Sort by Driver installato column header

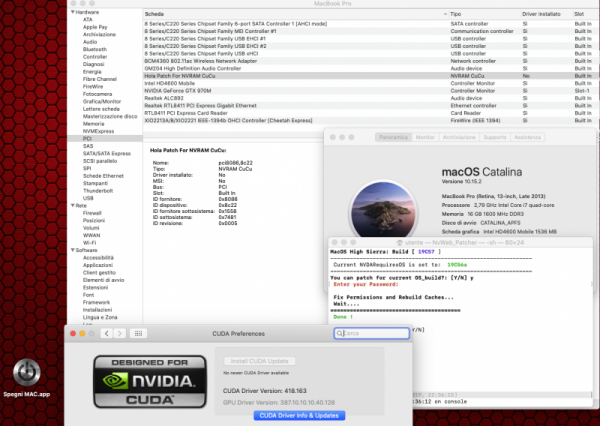click(x=541, y=14)
